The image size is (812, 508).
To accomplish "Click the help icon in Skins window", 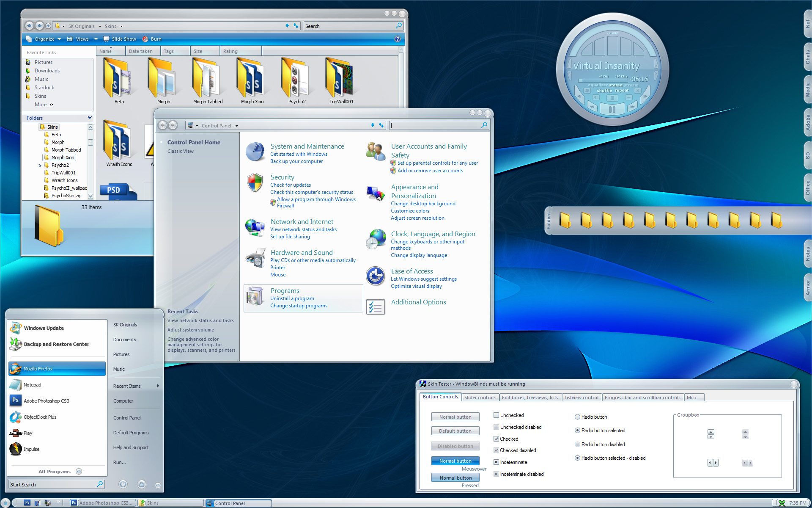I will coord(397,39).
